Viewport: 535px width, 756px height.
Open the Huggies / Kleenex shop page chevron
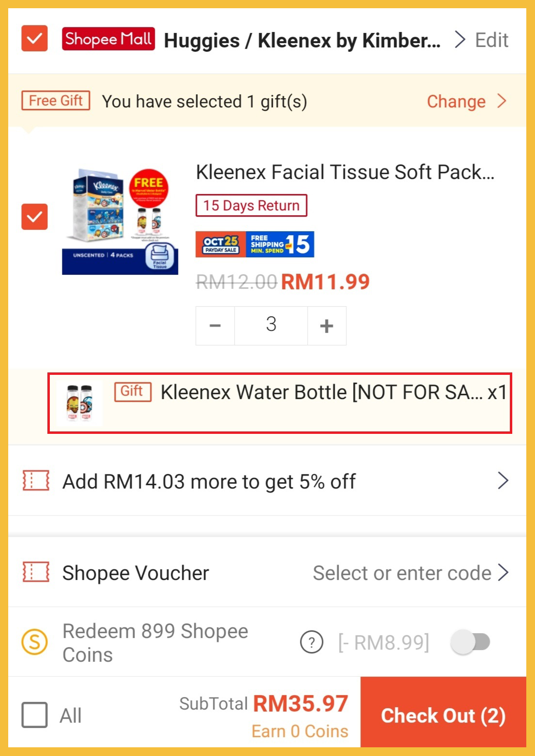[x=460, y=40]
